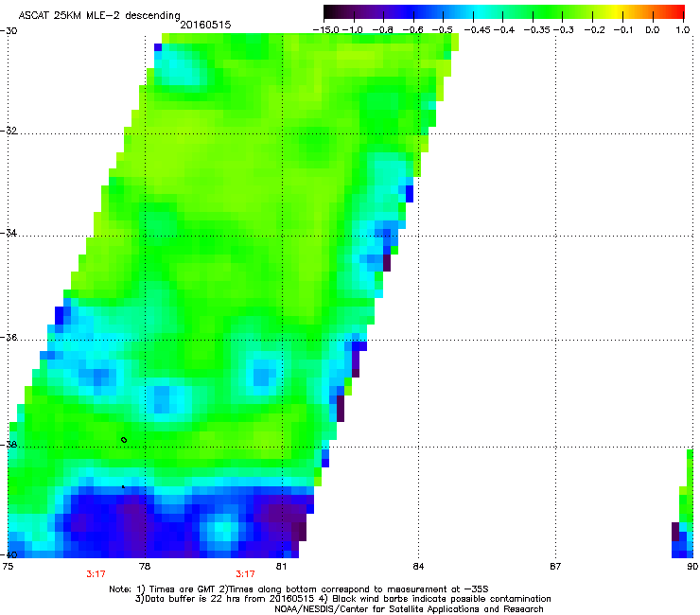Click the longitude label 81

point(281,567)
